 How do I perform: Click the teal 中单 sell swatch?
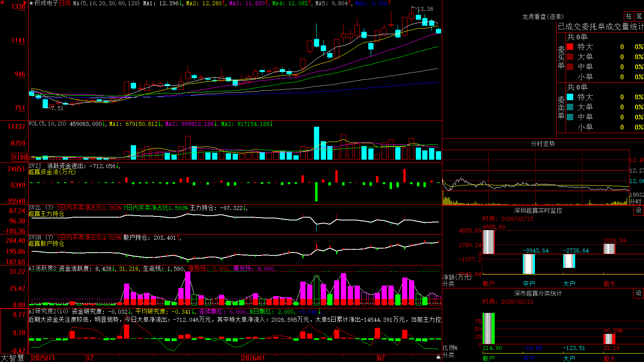point(570,117)
